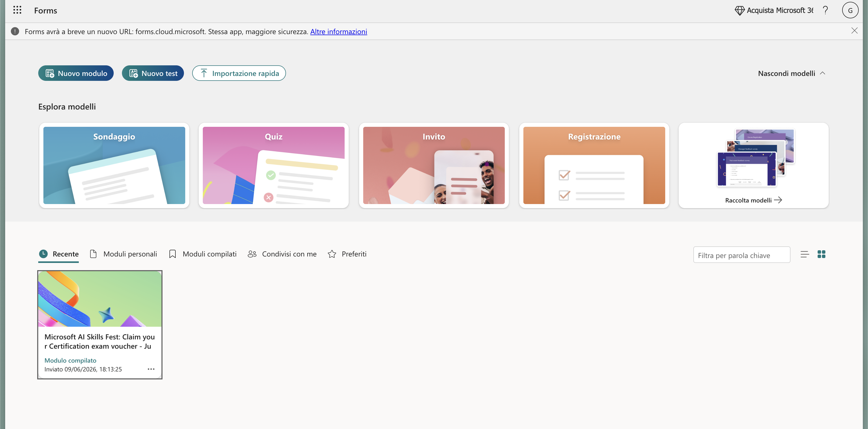This screenshot has width=868, height=429.
Task: Choose the Sondaggio template card
Action: (114, 165)
